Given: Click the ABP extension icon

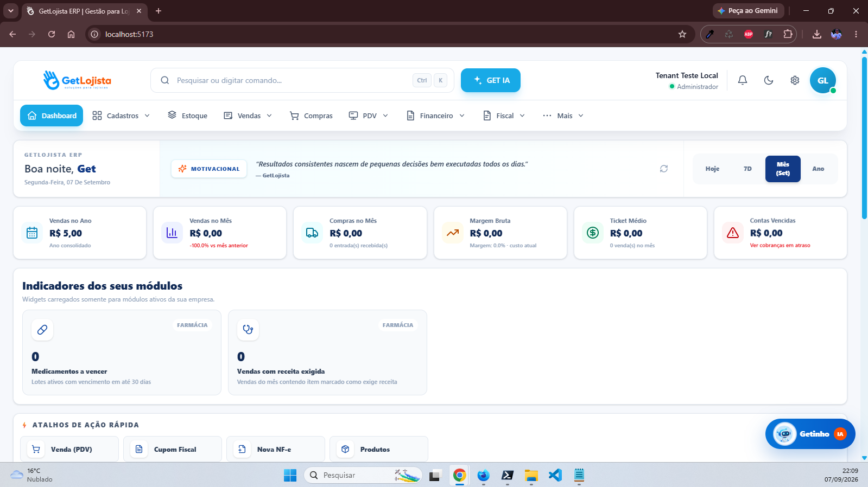Looking at the screenshot, I should (749, 34).
